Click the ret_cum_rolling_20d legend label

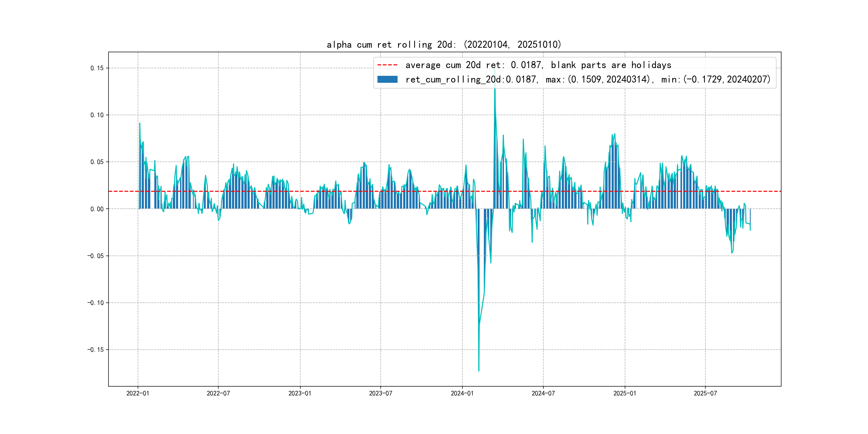pos(588,79)
